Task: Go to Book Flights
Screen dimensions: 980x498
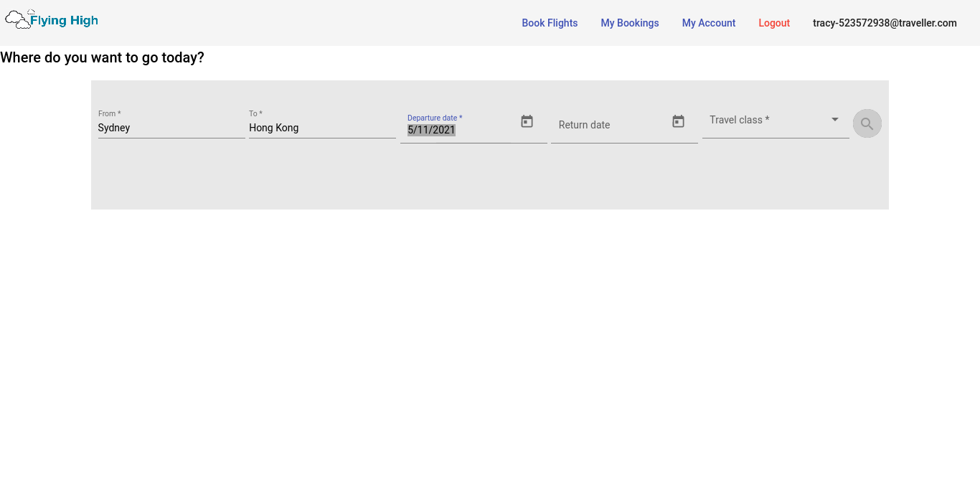Action: click(550, 23)
